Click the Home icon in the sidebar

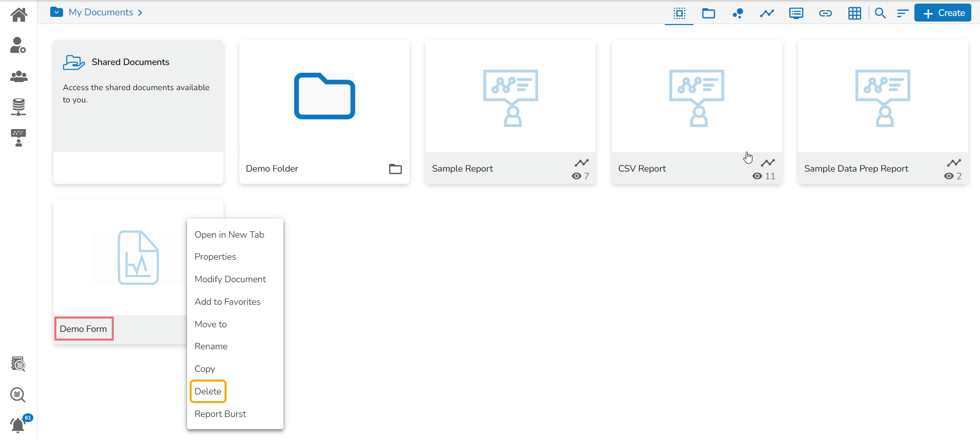pyautogui.click(x=18, y=14)
